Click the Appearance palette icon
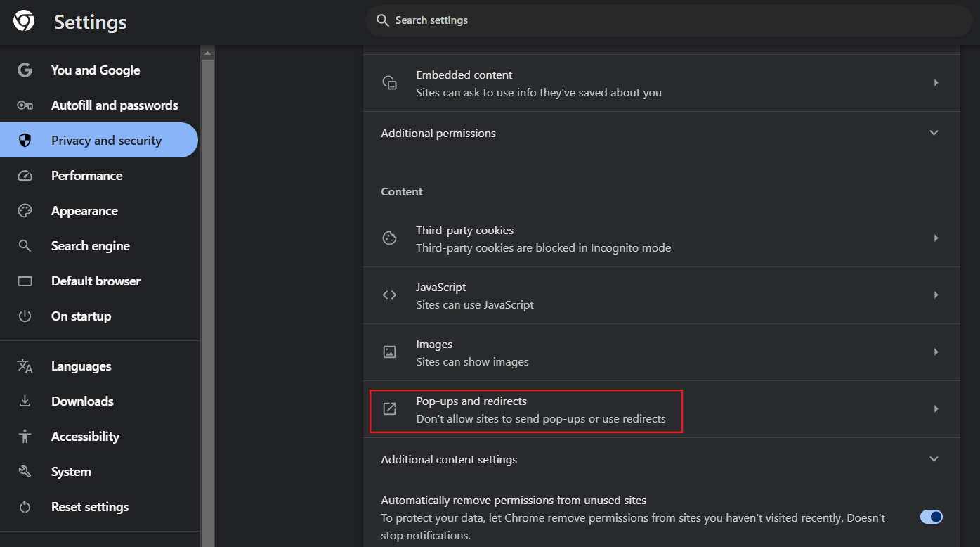Screen dimensions: 980x547 [25, 211]
